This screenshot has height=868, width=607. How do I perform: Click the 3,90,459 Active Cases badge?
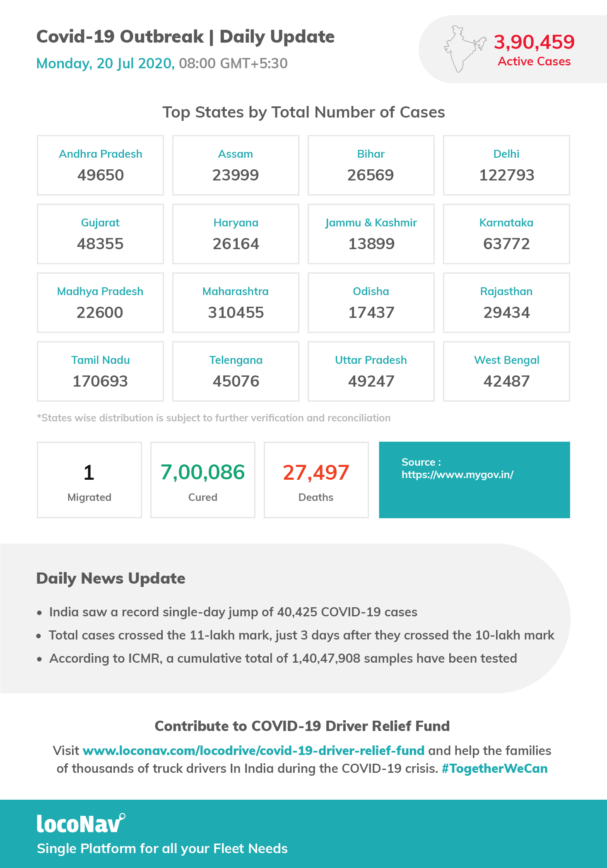click(x=513, y=49)
